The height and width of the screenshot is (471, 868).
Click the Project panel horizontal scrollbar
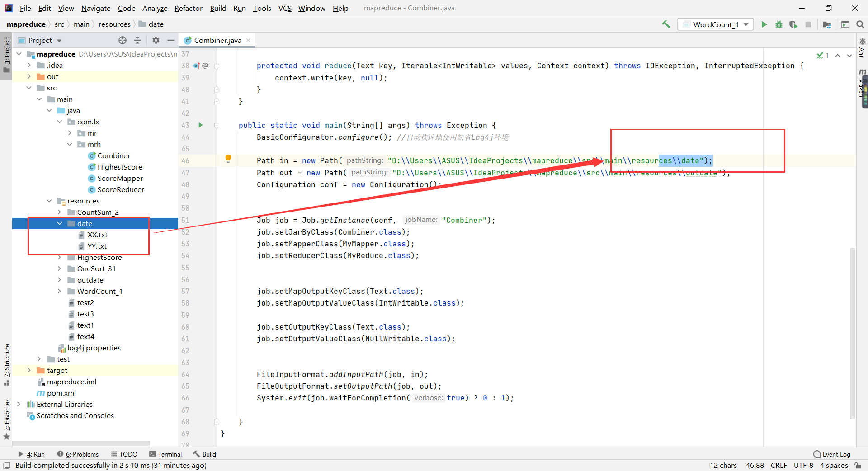[x=81, y=444]
